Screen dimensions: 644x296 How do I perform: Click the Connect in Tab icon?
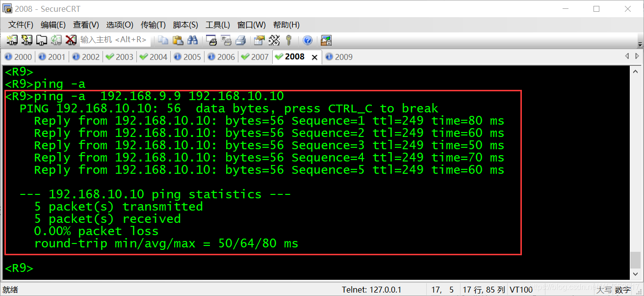(42, 40)
